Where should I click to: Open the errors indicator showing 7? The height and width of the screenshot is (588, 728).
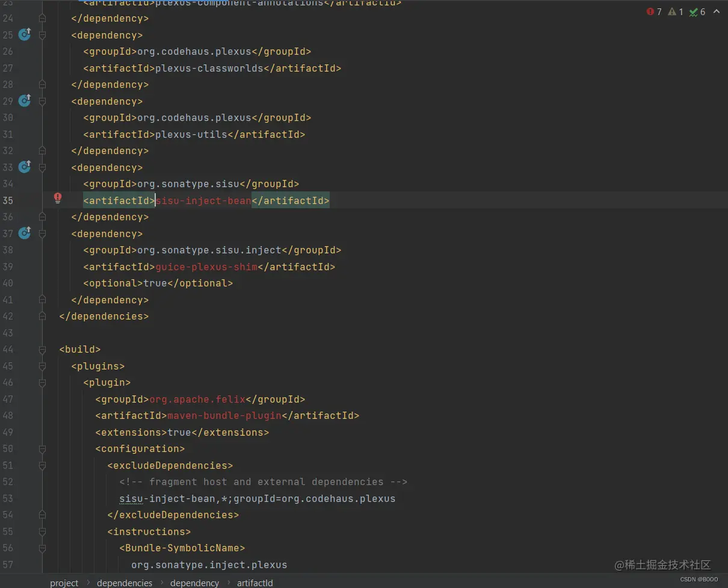[x=654, y=12]
